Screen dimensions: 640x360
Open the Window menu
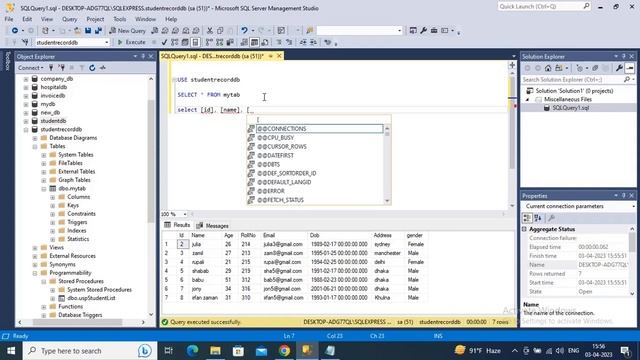point(145,19)
